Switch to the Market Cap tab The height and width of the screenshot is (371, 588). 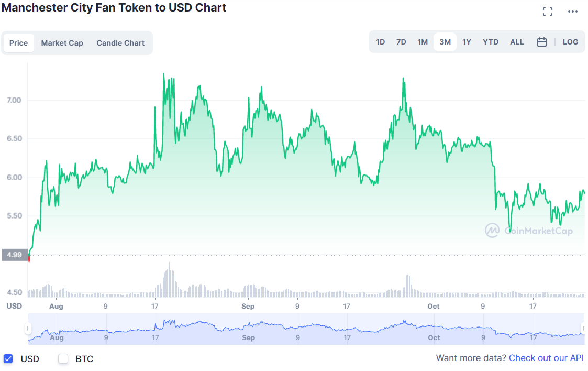[62, 43]
